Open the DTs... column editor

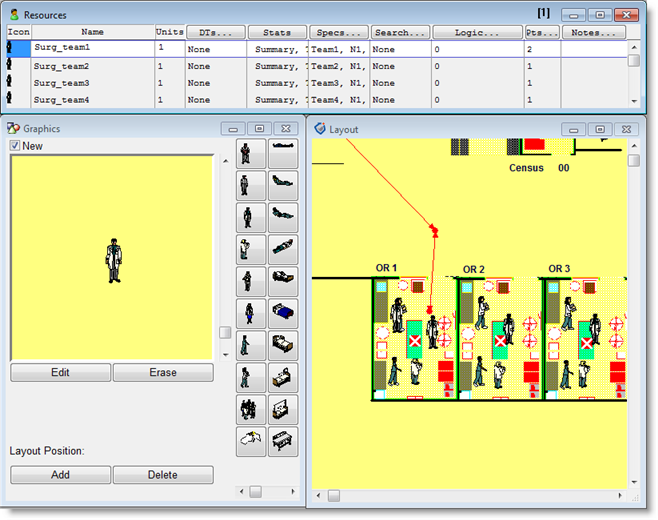tap(214, 33)
